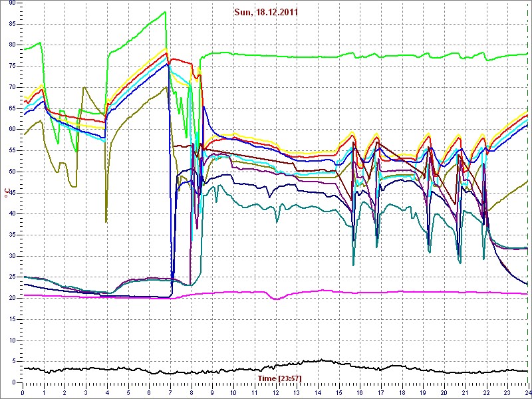
Task: Click the green curve peak near 88°C
Action: [x=165, y=12]
